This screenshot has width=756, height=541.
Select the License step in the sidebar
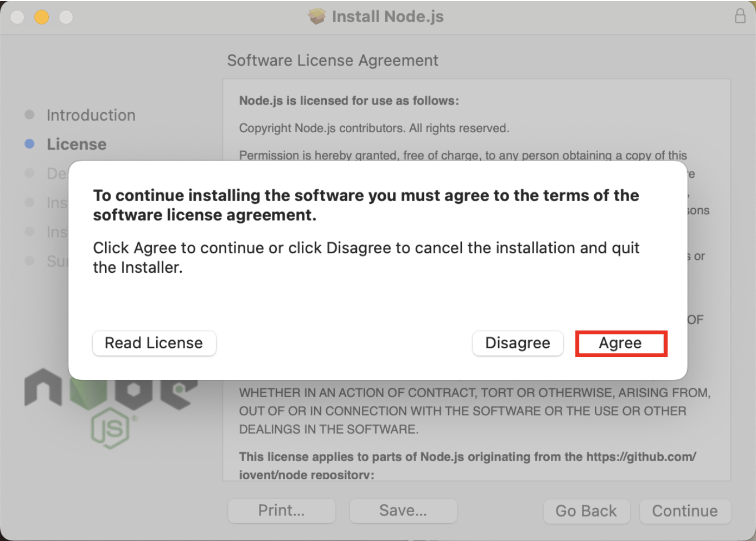pos(76,143)
